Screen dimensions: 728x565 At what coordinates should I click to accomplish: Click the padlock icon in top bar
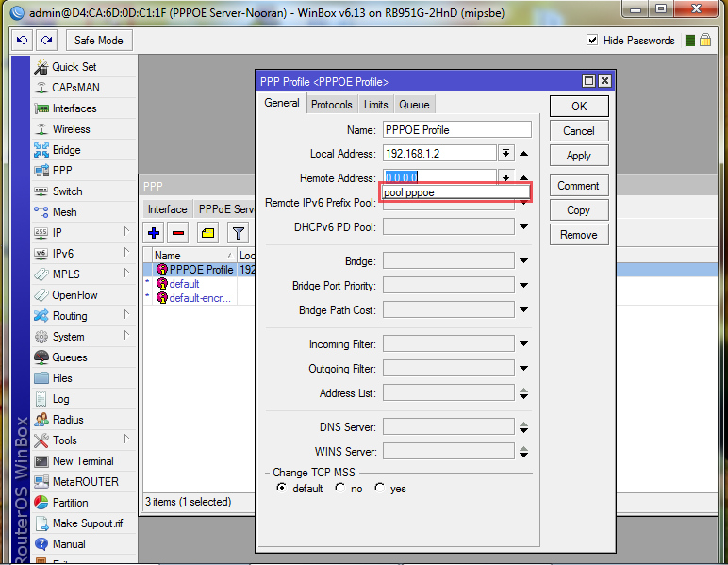point(705,41)
